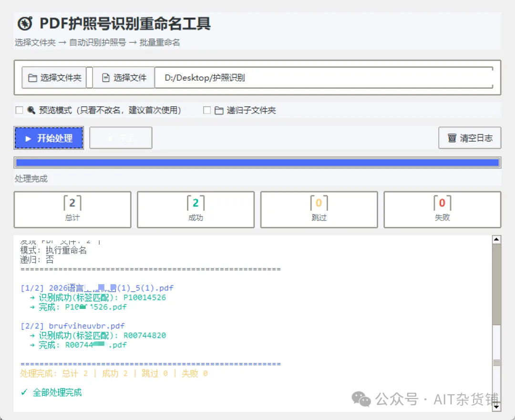Click log line 递归: 否
This screenshot has height=420, width=515.
click(37, 260)
